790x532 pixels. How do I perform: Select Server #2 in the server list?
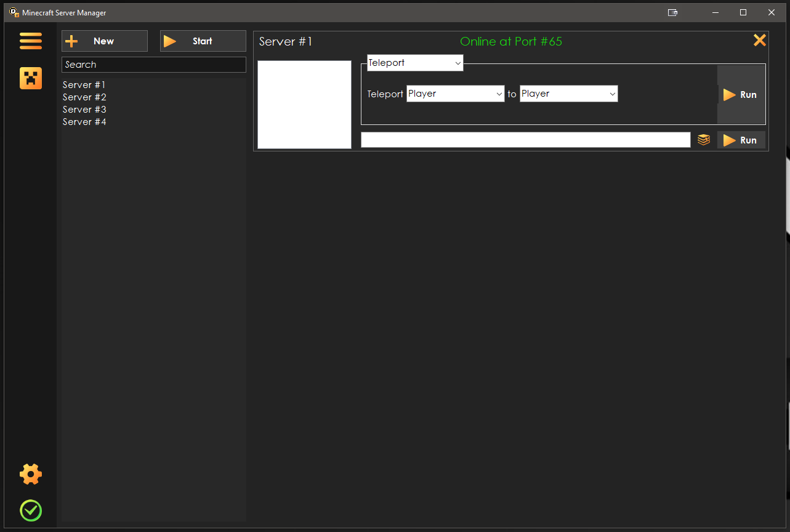point(84,97)
